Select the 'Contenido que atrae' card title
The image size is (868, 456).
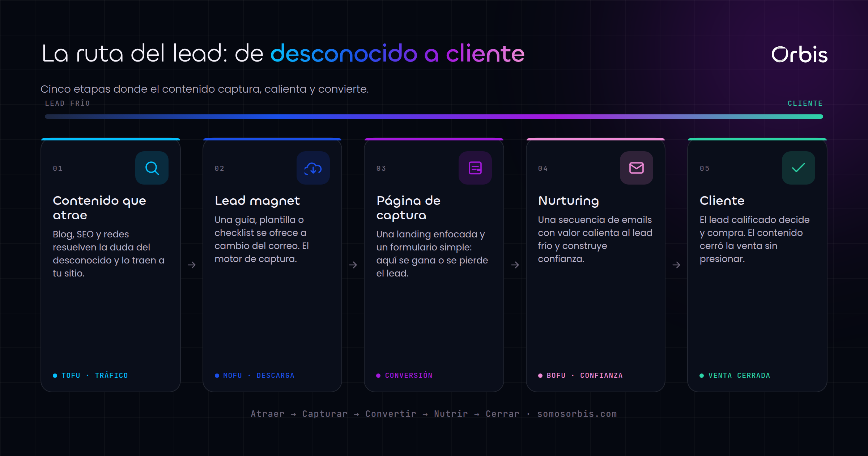pos(99,208)
